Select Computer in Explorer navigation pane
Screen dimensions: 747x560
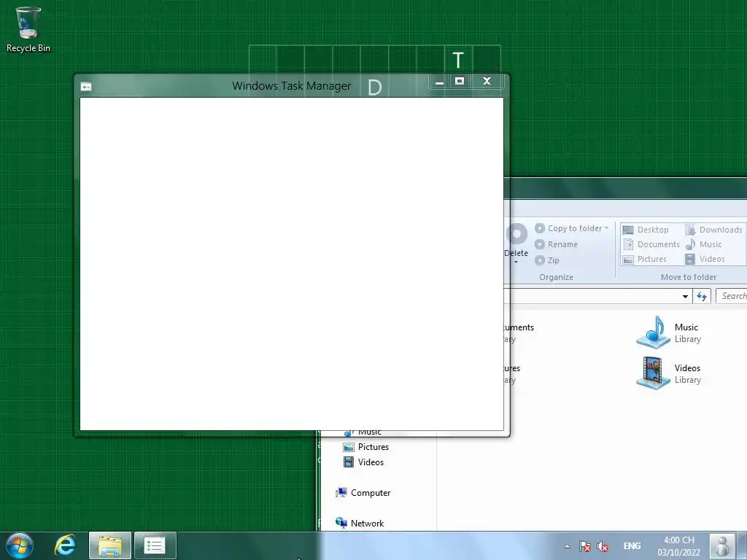click(x=363, y=493)
